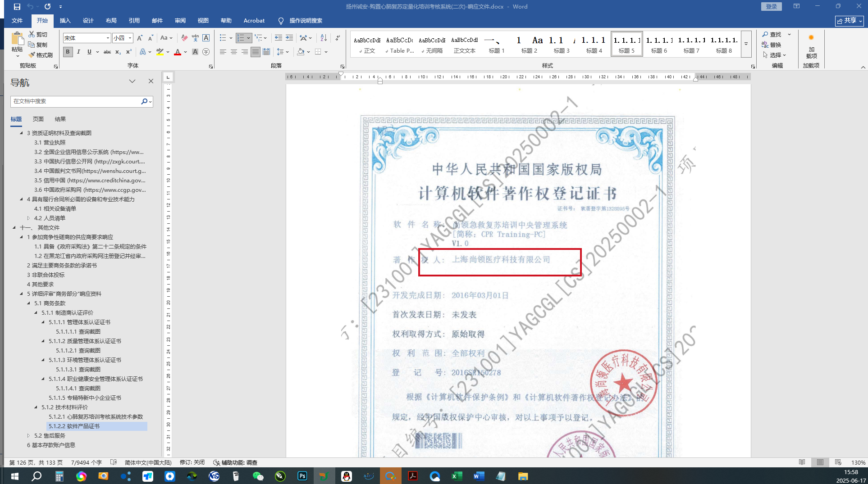Open the phonetic guide (wén) tool

click(x=195, y=38)
